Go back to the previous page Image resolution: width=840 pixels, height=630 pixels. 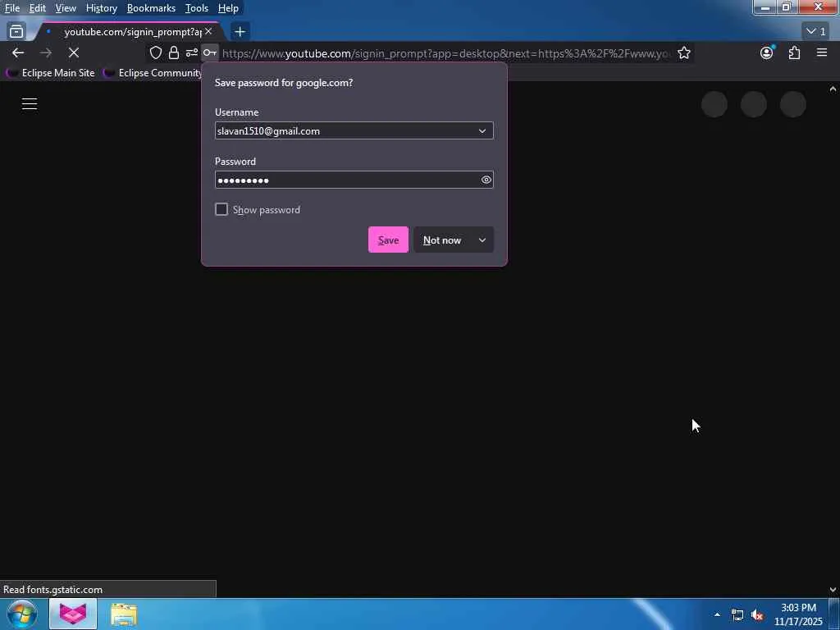(18, 52)
